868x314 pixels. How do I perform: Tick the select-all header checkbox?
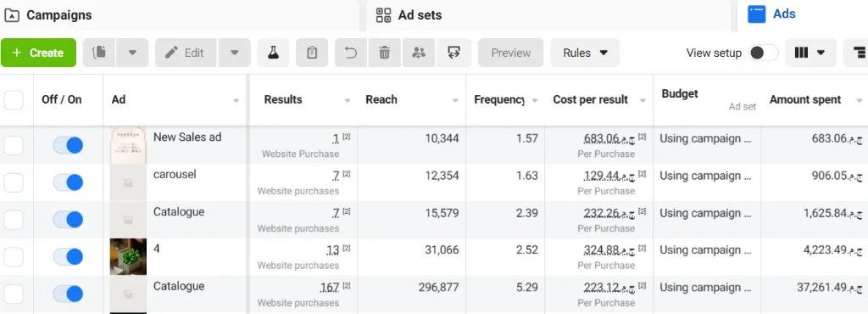(14, 100)
